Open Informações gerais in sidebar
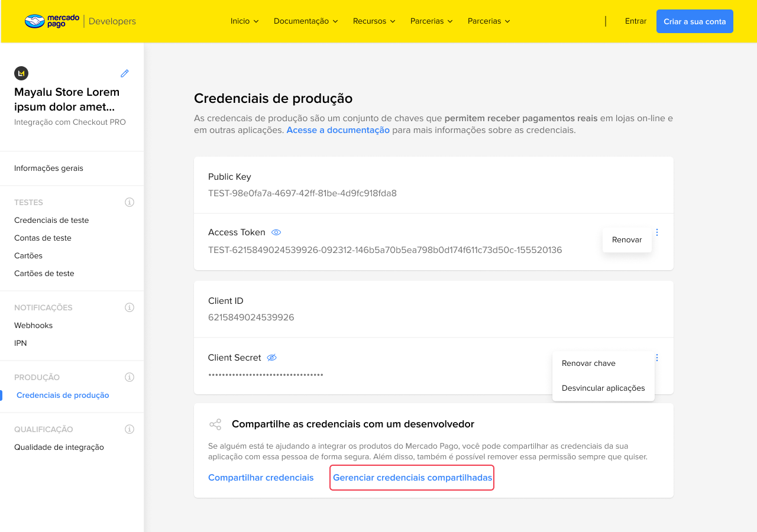 (x=48, y=168)
